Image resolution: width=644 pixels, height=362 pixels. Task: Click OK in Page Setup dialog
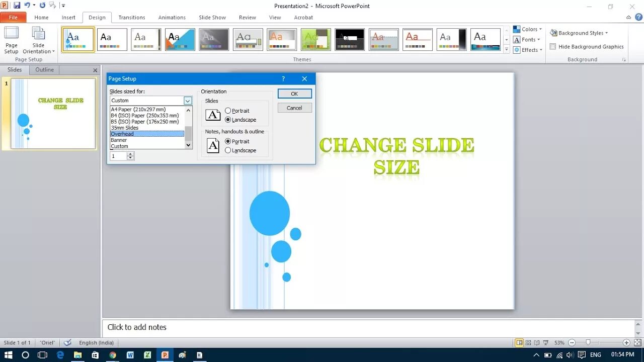coord(294,94)
